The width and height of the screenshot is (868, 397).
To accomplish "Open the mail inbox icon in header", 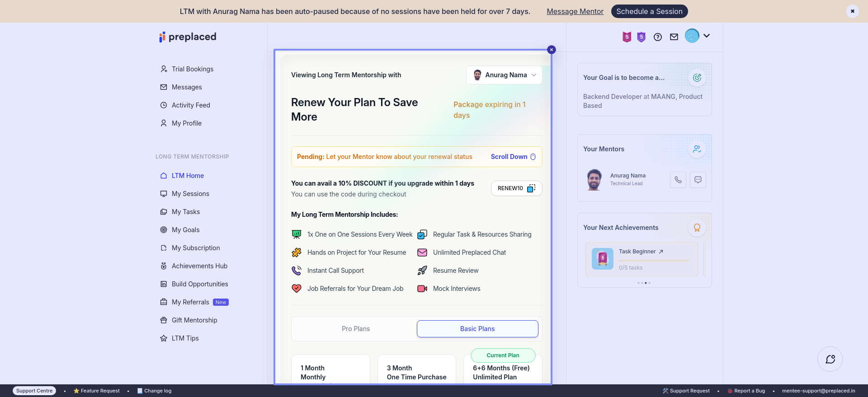I will (x=674, y=37).
